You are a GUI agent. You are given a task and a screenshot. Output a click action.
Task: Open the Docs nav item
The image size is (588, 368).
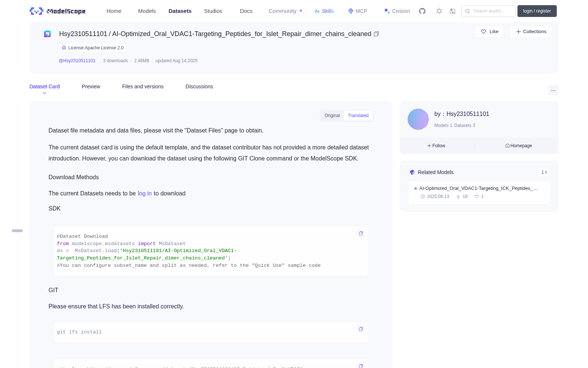(x=246, y=11)
